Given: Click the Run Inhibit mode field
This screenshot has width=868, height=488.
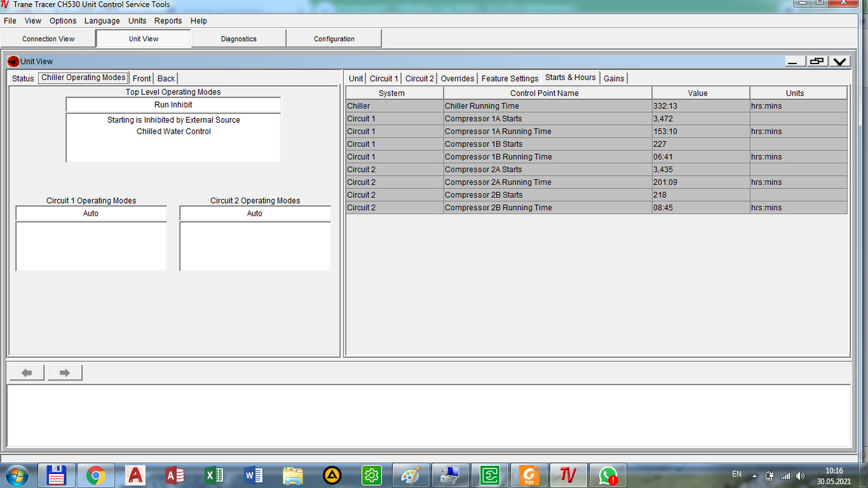Looking at the screenshot, I should (173, 105).
